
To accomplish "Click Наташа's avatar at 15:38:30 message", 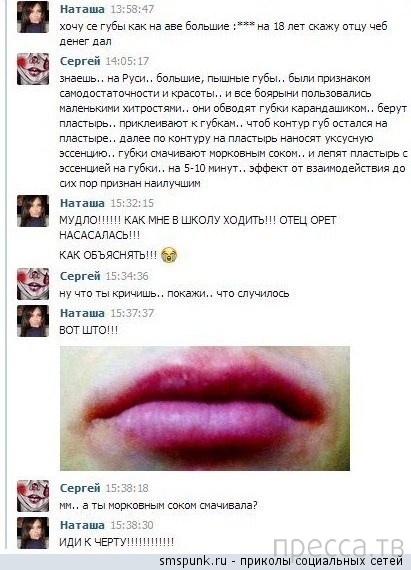I will 33,533.
